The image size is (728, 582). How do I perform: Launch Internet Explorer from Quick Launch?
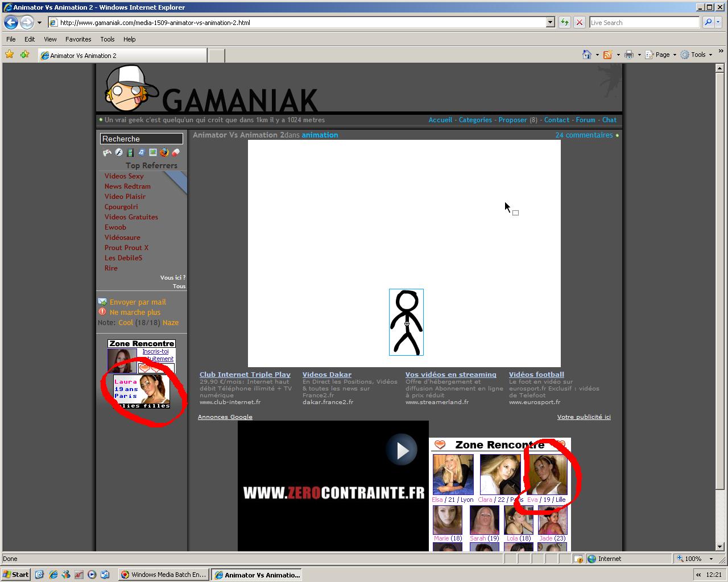[x=53, y=575]
